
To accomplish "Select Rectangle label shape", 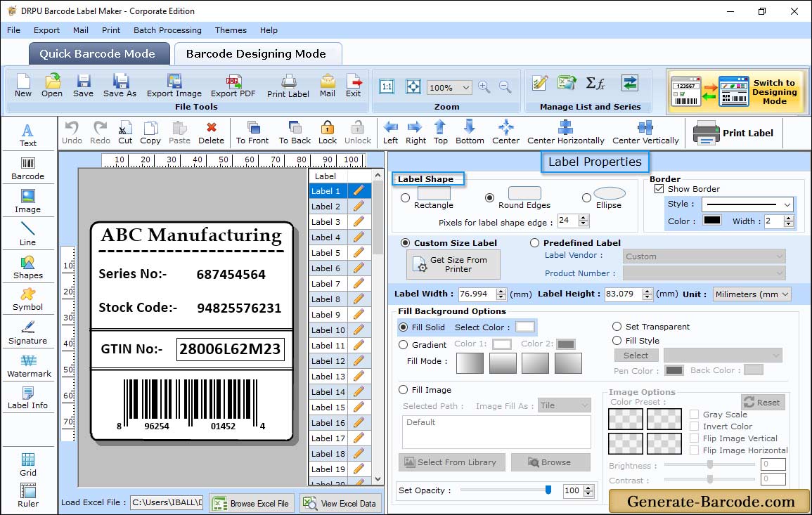I will tap(405, 197).
